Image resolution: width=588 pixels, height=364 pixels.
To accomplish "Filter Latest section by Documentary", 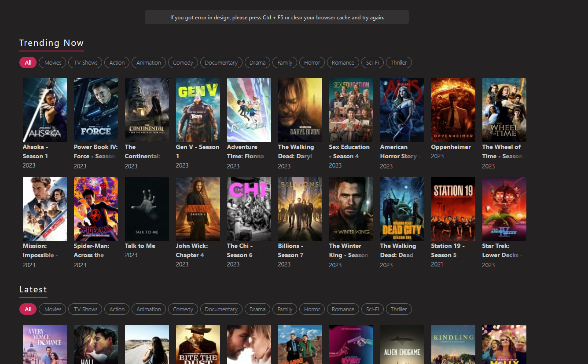I will 221,309.
